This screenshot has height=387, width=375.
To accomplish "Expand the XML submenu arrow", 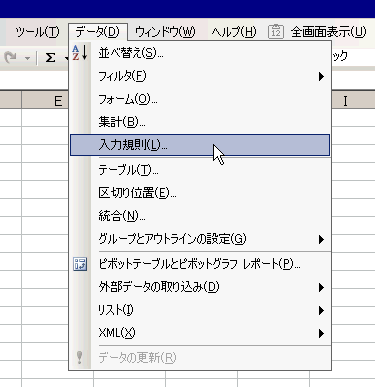I will 321,333.
